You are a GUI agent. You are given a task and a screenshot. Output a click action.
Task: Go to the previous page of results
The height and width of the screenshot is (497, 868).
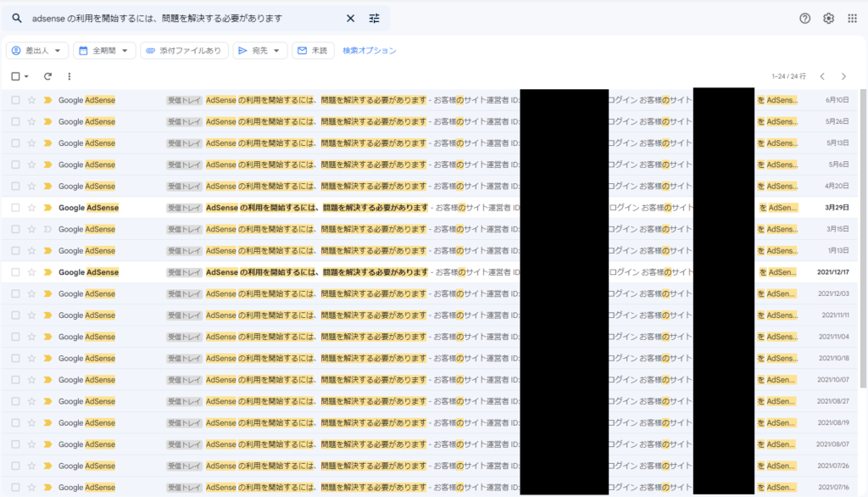tap(822, 76)
